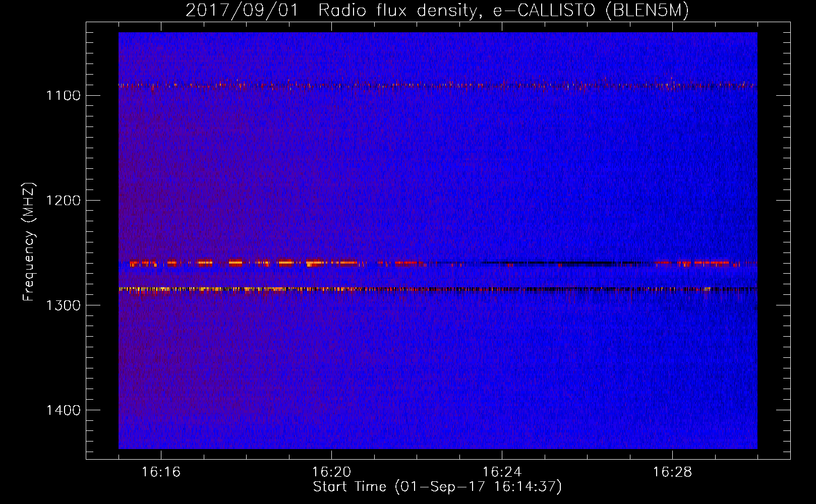Screen dimensions: 816x504
Task: Click the 'Frequency (MHZ)' axis title
Action: (29, 242)
